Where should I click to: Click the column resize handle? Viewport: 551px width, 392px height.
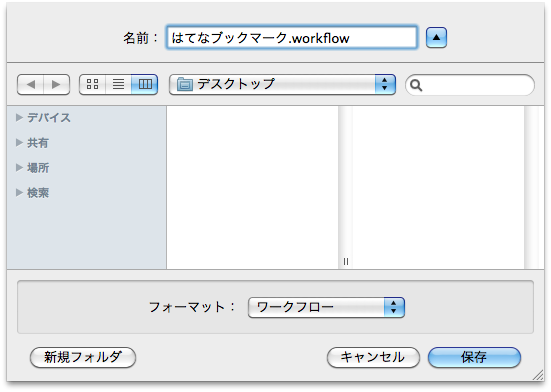click(x=346, y=261)
